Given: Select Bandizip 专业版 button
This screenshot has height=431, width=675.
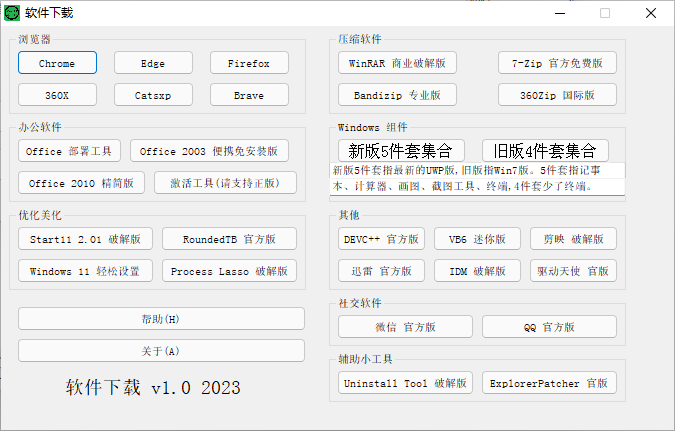Looking at the screenshot, I should pos(397,95).
